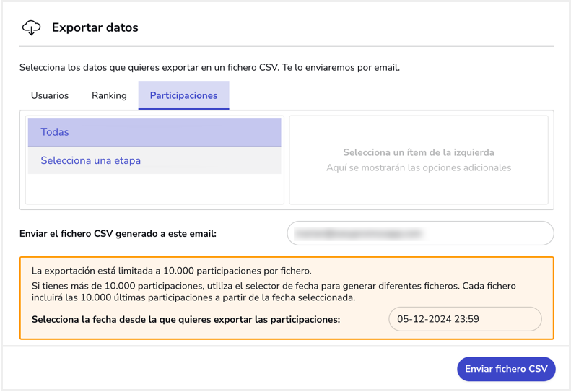Click blank area inside the orange warning box
Screen dimensions: 571x392
(x=437, y=270)
